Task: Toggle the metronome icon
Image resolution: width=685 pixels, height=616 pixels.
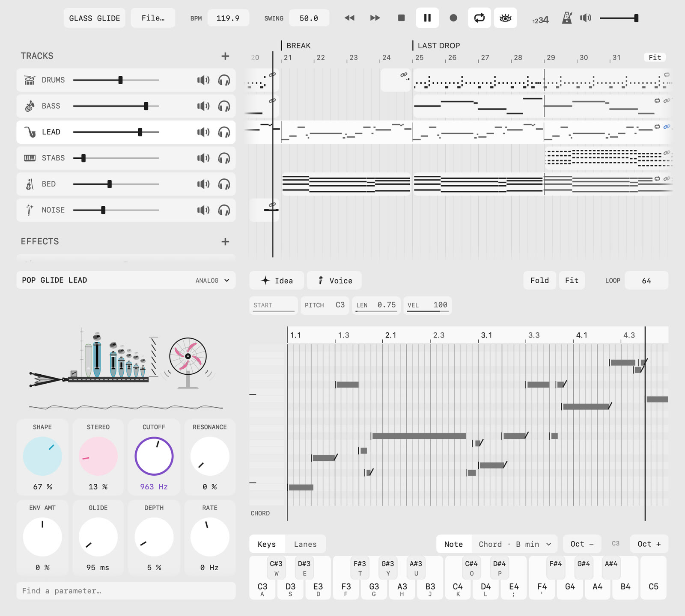Action: point(567,18)
